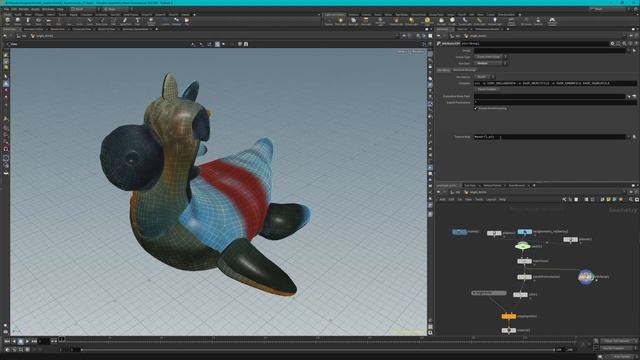Screen dimensions: 640x360
Task: Select the Metaball shelf tool
Action: pos(176,21)
